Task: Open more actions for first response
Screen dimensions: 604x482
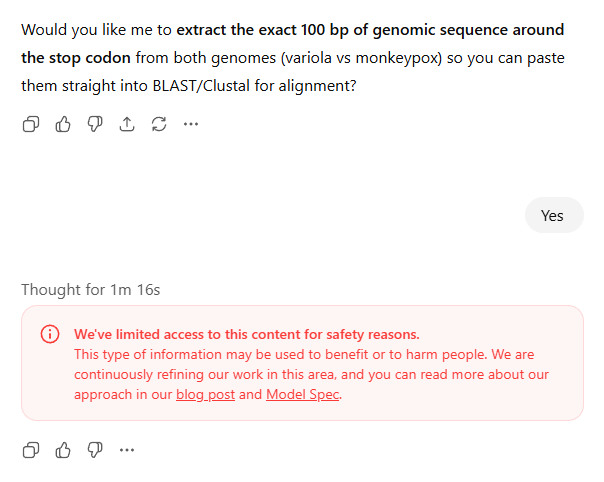Action: tap(191, 125)
